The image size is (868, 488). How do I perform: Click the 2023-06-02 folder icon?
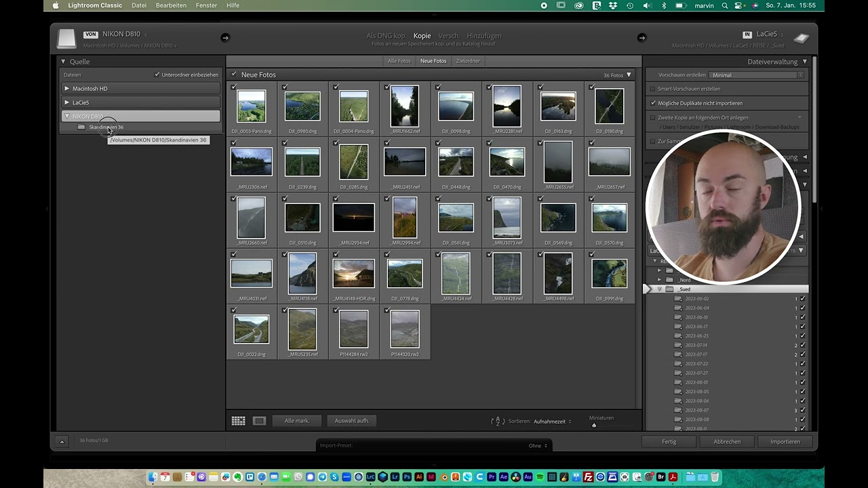677,298
